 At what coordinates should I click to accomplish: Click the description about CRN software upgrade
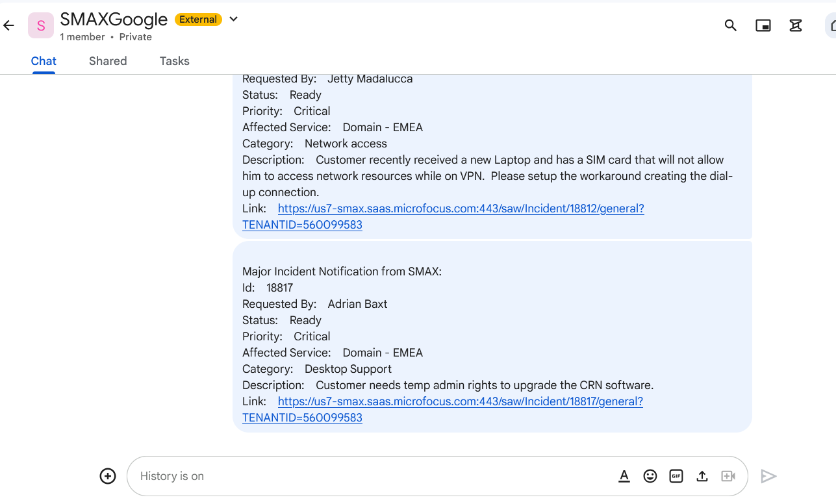(x=448, y=385)
